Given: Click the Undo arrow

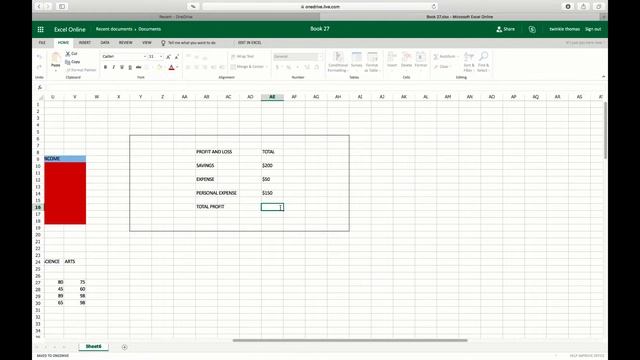Looking at the screenshot, I should 39,57.
